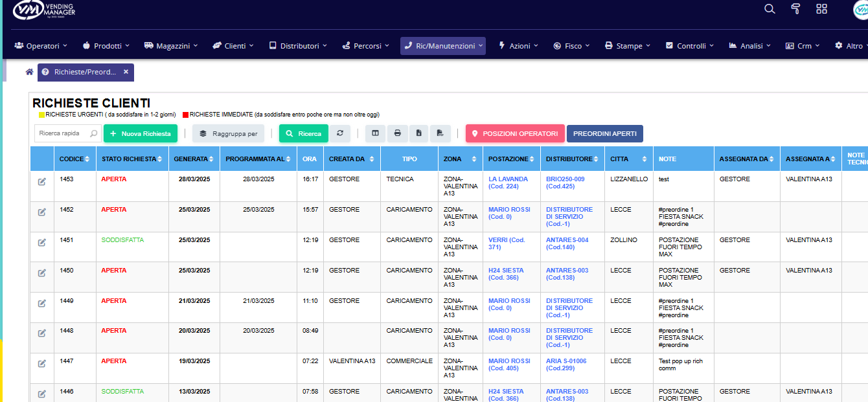The height and width of the screenshot is (402, 868).
Task: Open the Controlli menu
Action: tap(690, 46)
